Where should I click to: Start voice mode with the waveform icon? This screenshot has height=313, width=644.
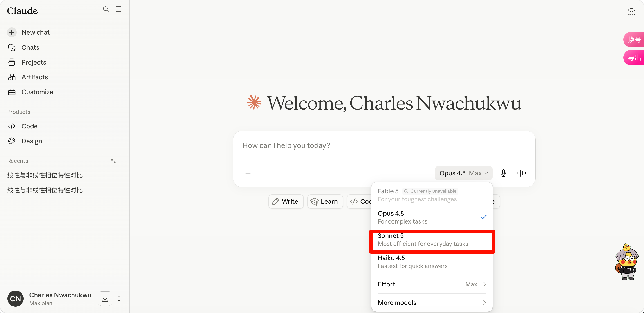click(521, 173)
